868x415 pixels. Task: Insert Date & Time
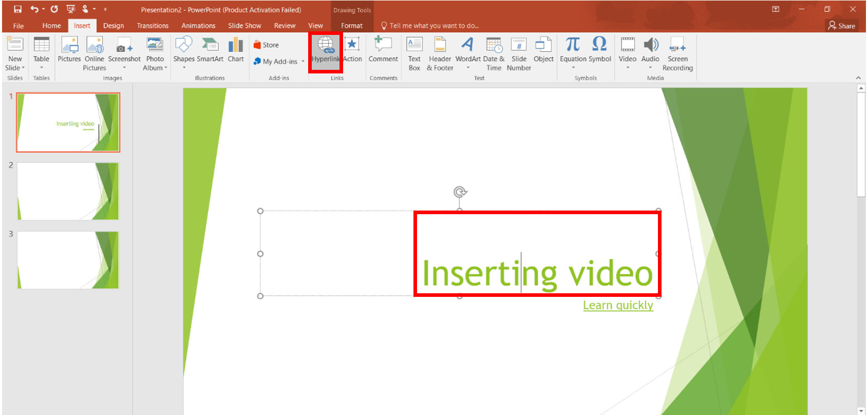coord(494,53)
